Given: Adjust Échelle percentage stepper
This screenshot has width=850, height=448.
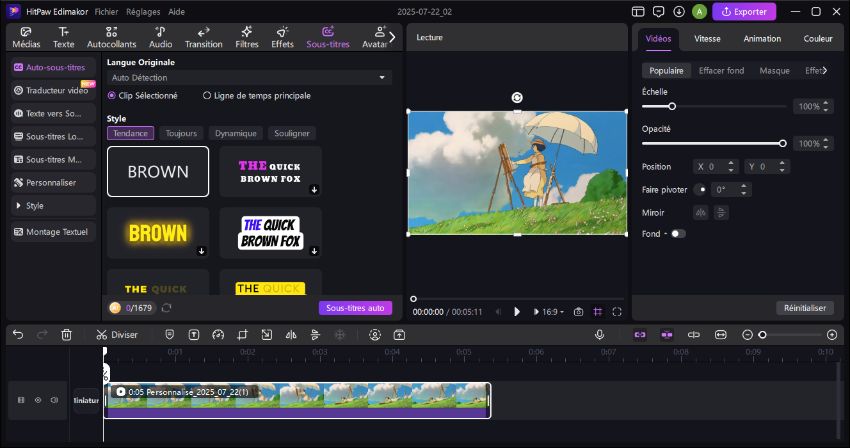Looking at the screenshot, I should (826, 106).
